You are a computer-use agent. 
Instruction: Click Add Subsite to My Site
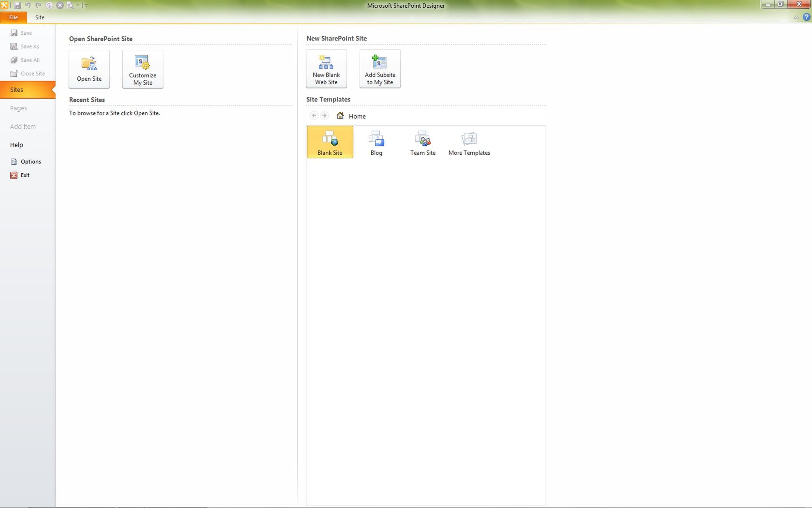pyautogui.click(x=380, y=69)
